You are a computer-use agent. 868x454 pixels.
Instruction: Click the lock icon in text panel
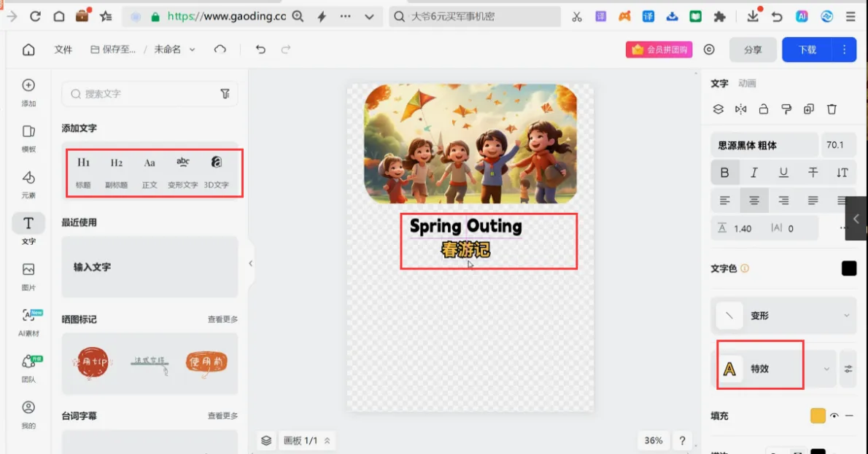(764, 109)
